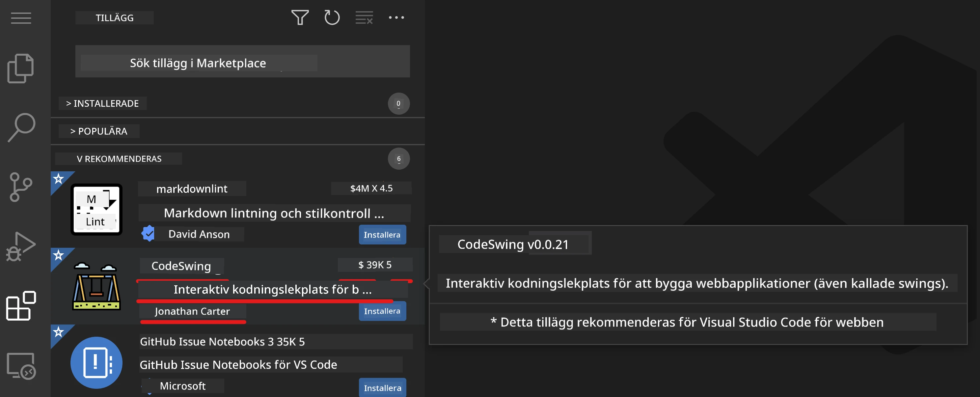
Task: Click the TILLÄGG panel title
Action: point(115,18)
